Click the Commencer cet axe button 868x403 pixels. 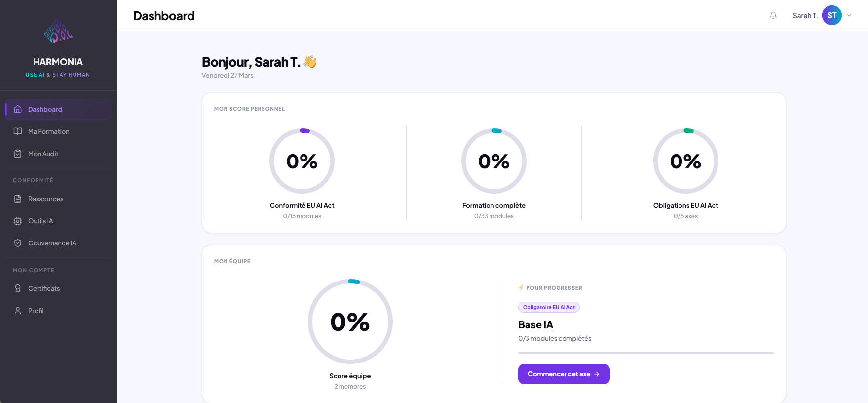(564, 374)
